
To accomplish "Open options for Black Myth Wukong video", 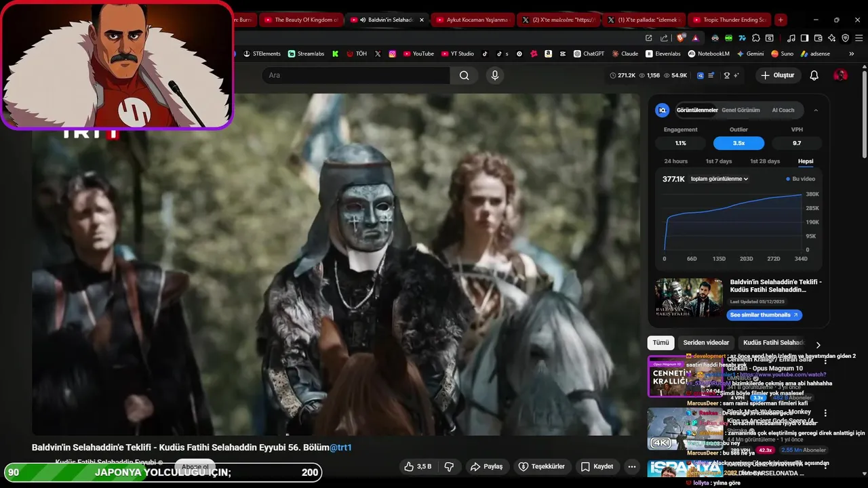I will 825,413.
